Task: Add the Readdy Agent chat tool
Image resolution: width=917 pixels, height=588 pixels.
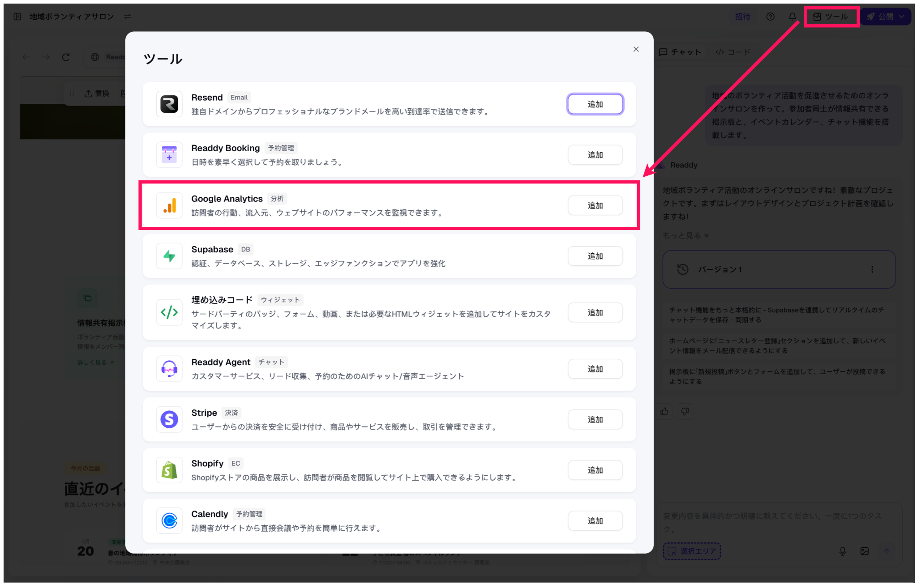Action: pyautogui.click(x=595, y=369)
